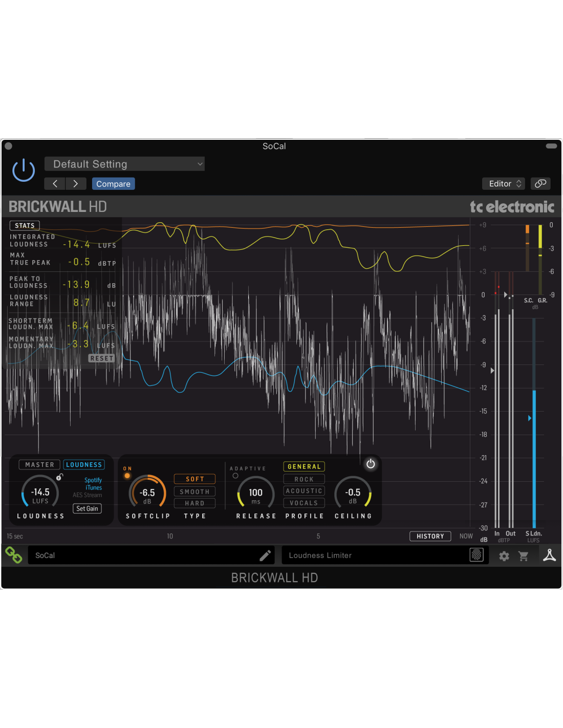Open the Editor view dropdown

pos(504,184)
